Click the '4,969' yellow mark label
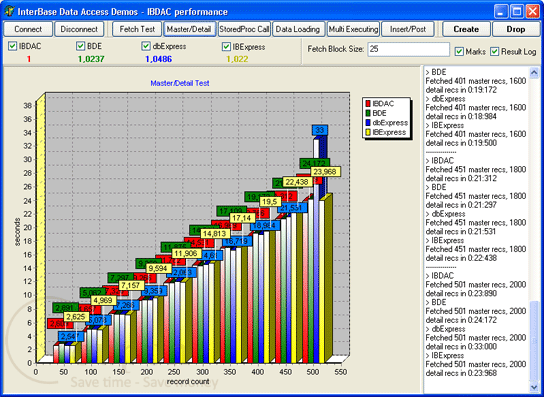This screenshot has width=544, height=397. 103,300
